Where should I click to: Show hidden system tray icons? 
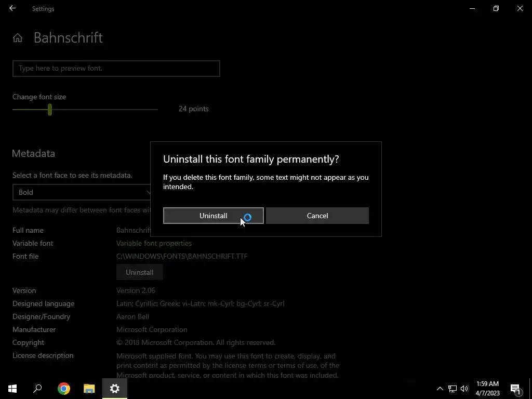440,389
